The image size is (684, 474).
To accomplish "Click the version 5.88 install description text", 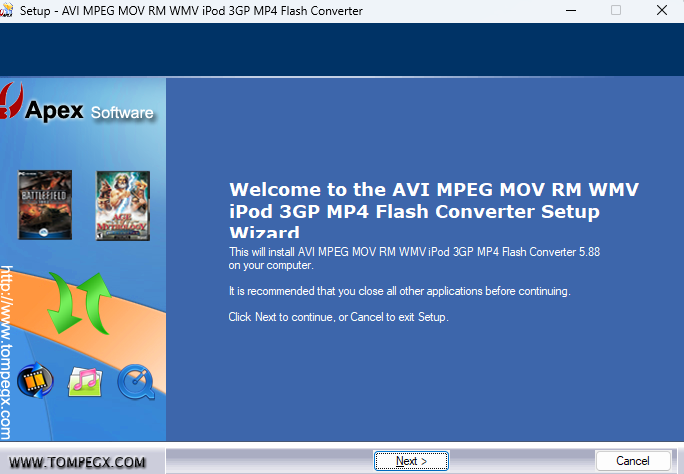I will 414,258.
